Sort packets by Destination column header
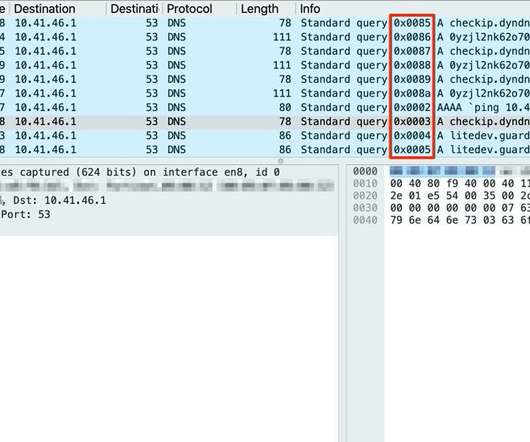 point(45,9)
